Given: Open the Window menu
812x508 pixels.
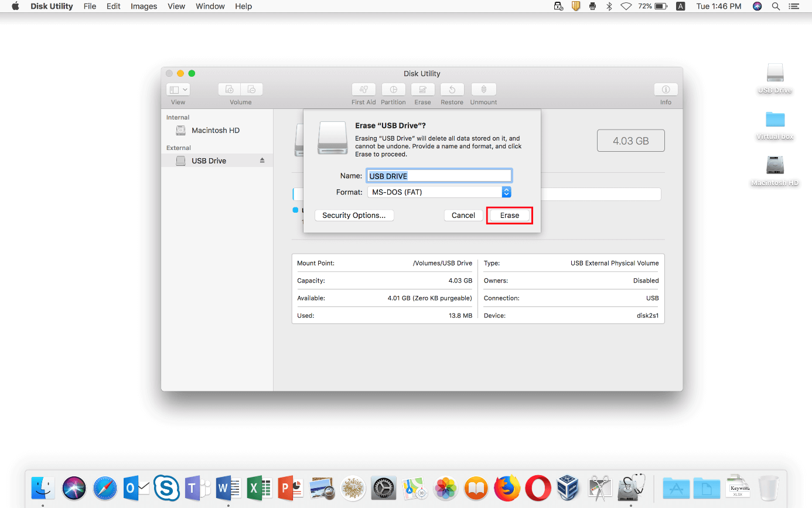Looking at the screenshot, I should click(210, 6).
